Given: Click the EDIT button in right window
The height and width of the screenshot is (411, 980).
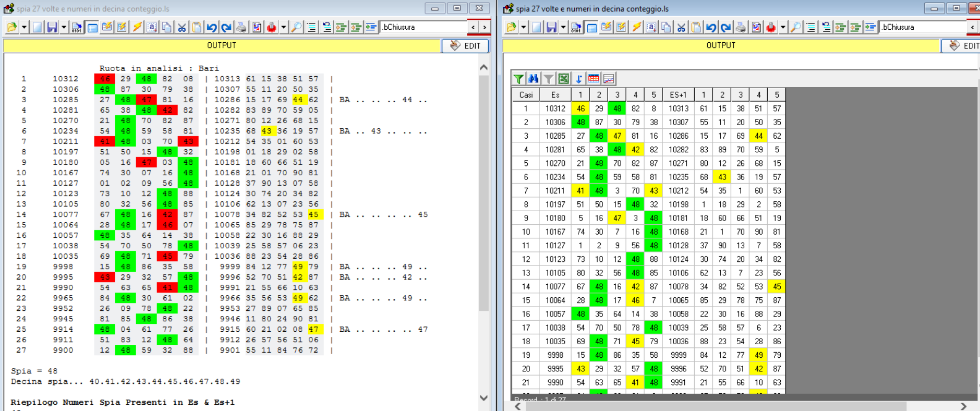Looking at the screenshot, I should 961,46.
